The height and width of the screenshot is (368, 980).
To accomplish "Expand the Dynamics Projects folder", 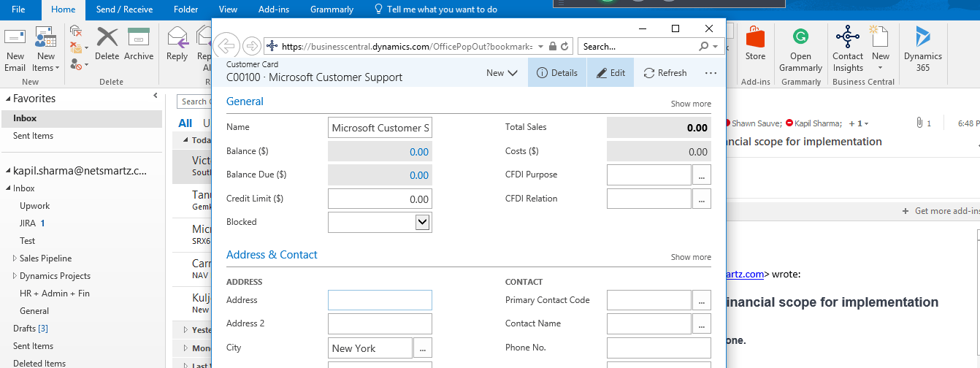I will (x=15, y=276).
